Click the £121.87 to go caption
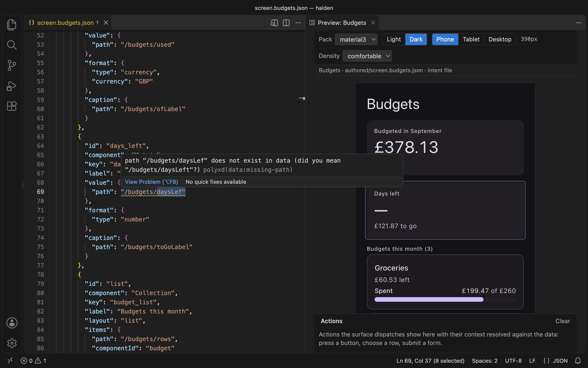 [x=395, y=226]
